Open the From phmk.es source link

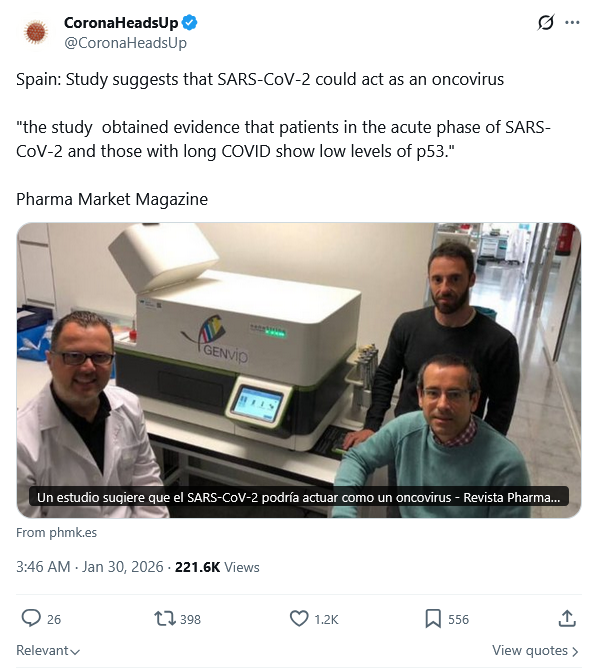(56, 533)
